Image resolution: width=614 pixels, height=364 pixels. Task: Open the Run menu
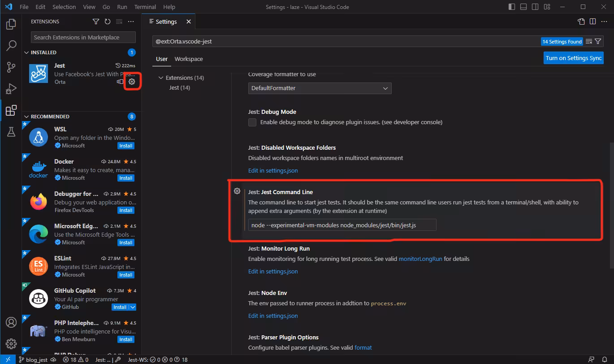tap(122, 7)
